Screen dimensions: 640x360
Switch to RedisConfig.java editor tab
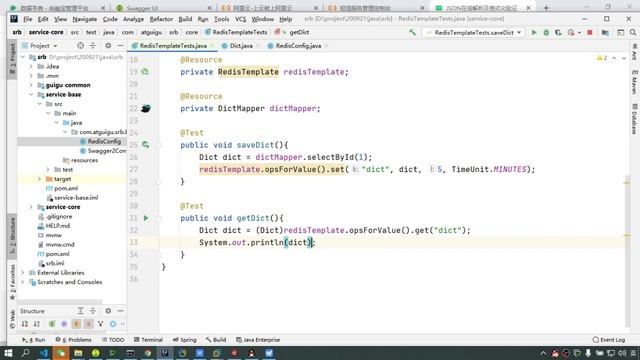[298, 46]
